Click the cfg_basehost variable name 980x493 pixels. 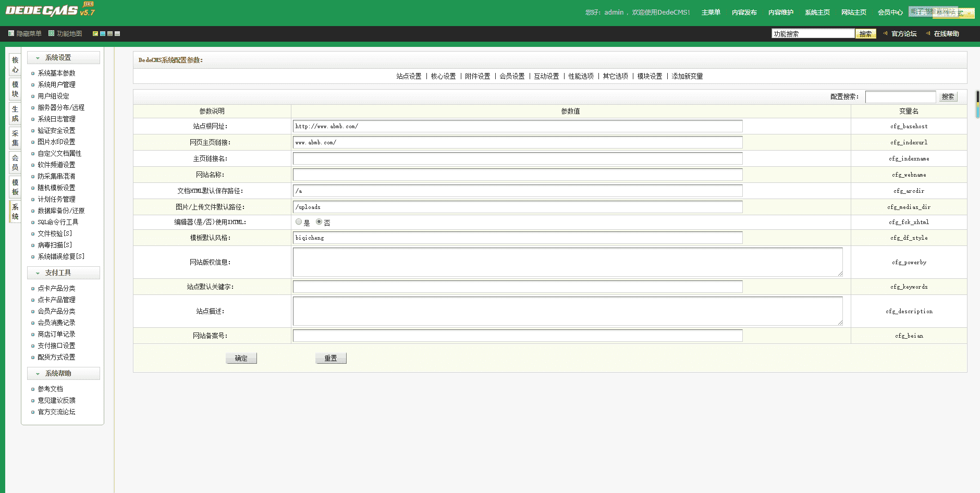coord(909,127)
